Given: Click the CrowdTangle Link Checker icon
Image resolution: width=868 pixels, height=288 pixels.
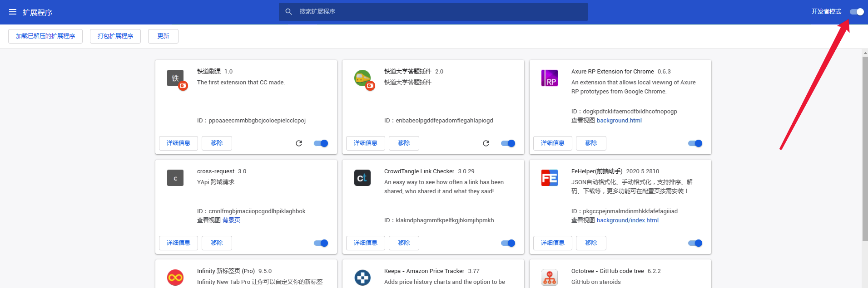Looking at the screenshot, I should coord(362,178).
